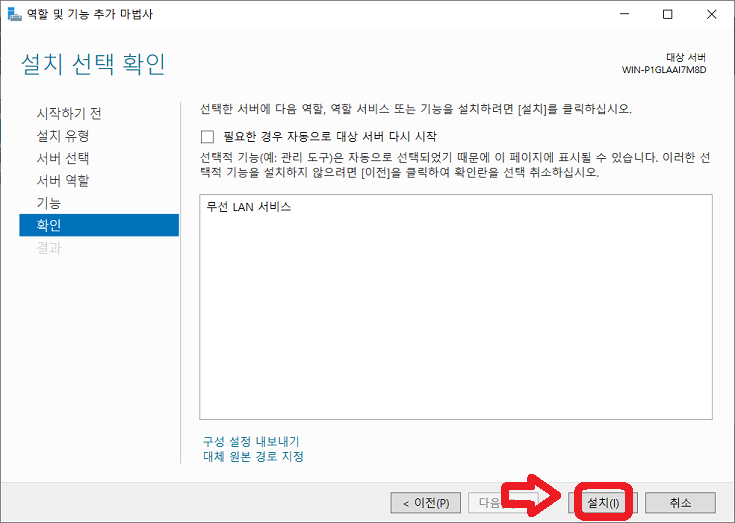Screen dimensions: 735x523
Task: Open the 설치 유형 step
Action: pyautogui.click(x=63, y=136)
